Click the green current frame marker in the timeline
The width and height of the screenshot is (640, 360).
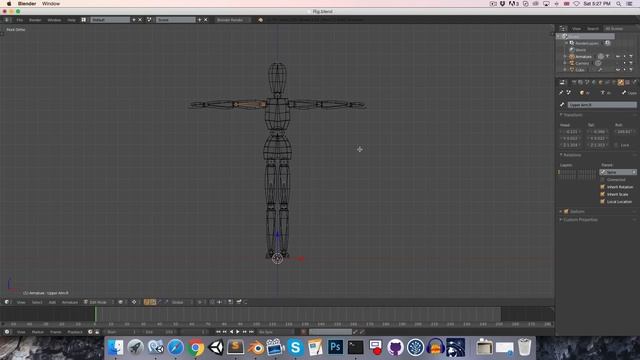tap(96, 314)
